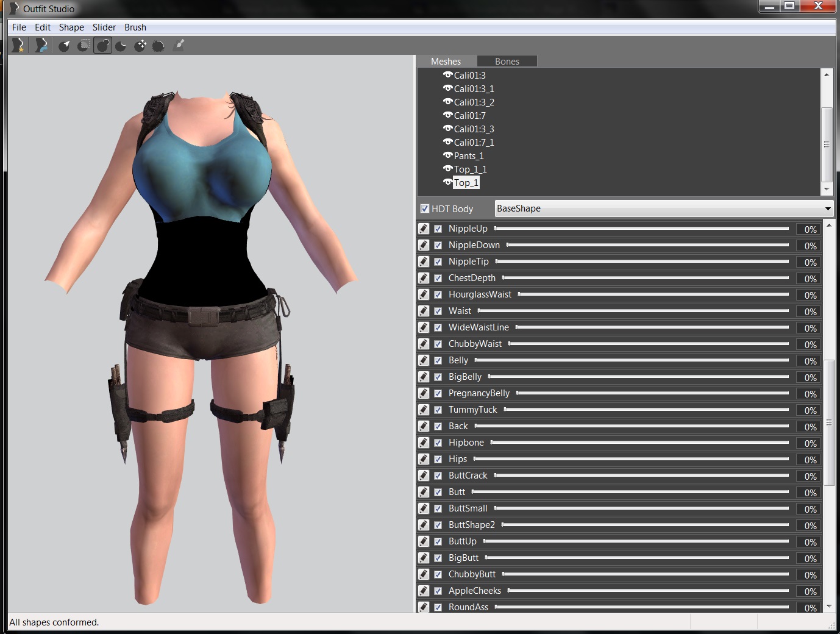Image resolution: width=840 pixels, height=634 pixels.
Task: Click the Load Outfit toolbar icon
Action: 41,45
